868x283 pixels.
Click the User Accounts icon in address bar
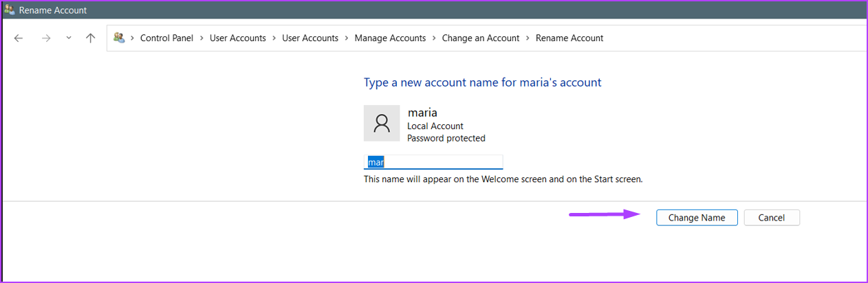click(119, 38)
